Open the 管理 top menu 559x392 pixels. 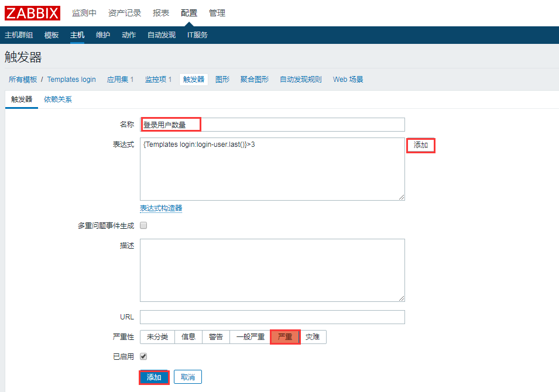tap(217, 13)
